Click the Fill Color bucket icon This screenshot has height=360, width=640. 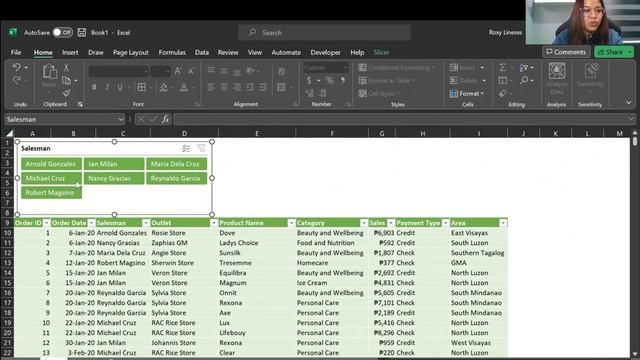pyautogui.click(x=163, y=87)
